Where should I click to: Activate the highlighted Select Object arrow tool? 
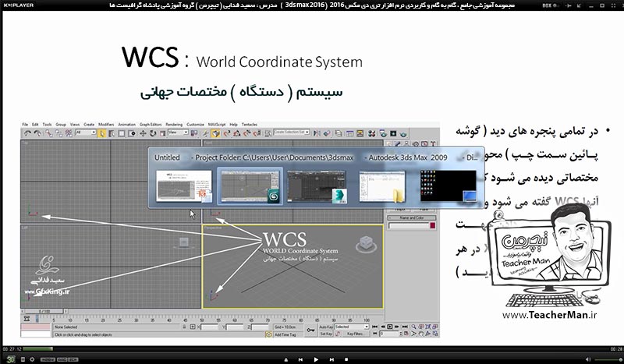click(101, 133)
